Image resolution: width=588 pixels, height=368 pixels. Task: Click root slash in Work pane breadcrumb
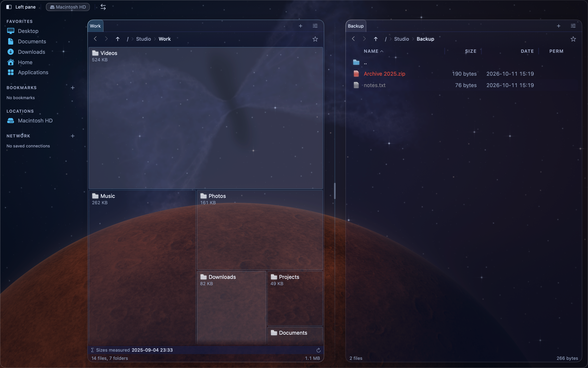128,39
